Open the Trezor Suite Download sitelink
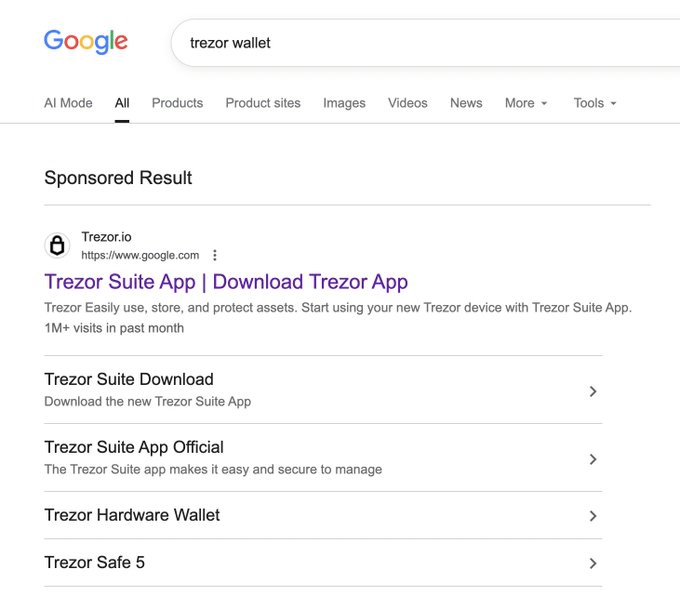Image resolution: width=680 pixels, height=609 pixels. click(x=323, y=390)
